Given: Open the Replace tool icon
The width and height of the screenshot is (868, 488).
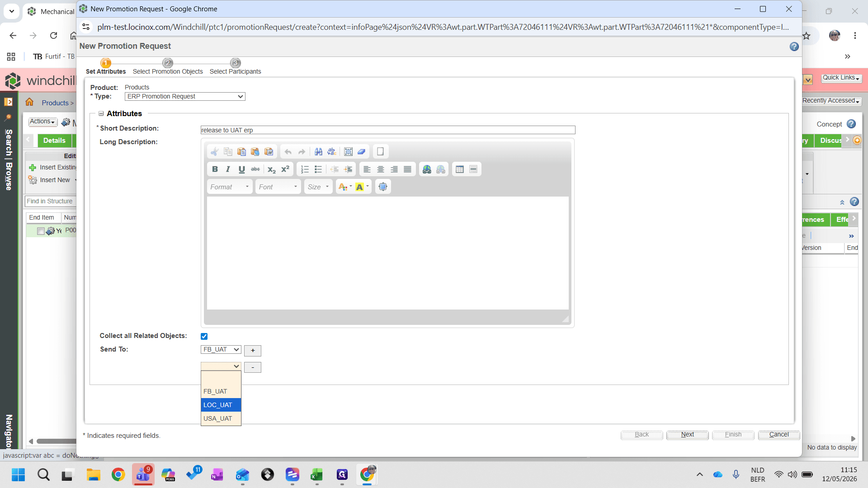Looking at the screenshot, I should click(x=332, y=152).
